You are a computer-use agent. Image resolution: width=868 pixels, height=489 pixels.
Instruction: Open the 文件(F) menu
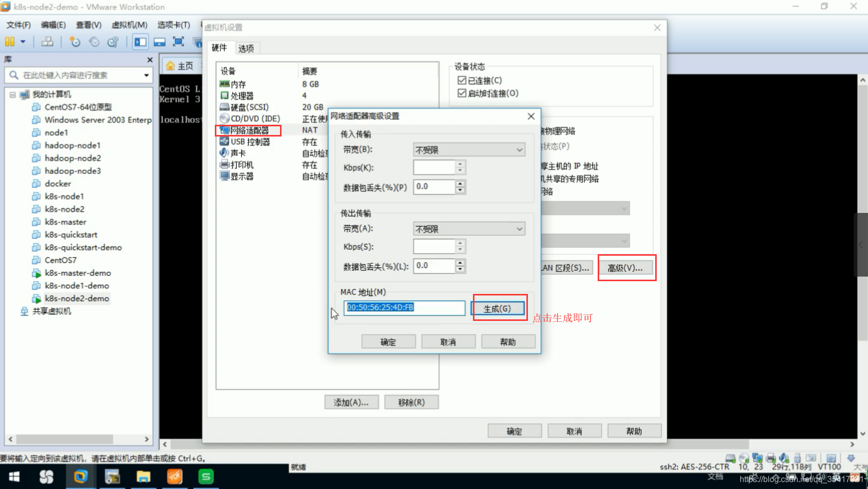[x=18, y=25]
